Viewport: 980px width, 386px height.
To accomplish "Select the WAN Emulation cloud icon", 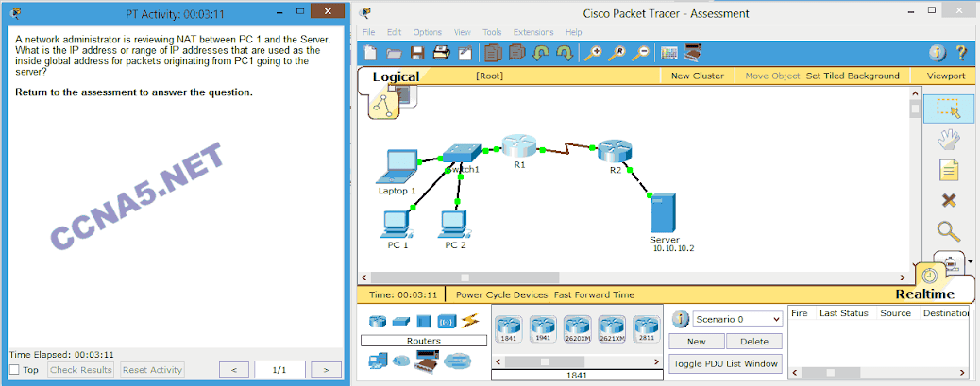I will (400, 361).
